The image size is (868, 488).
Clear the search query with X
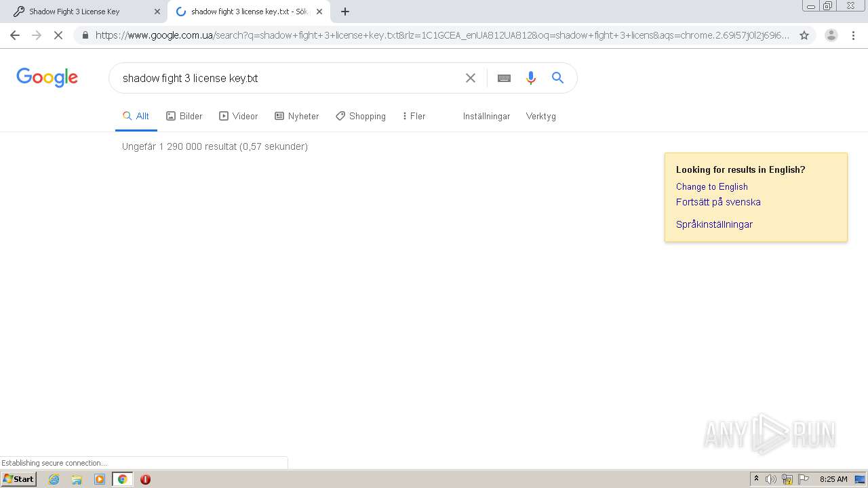click(471, 78)
